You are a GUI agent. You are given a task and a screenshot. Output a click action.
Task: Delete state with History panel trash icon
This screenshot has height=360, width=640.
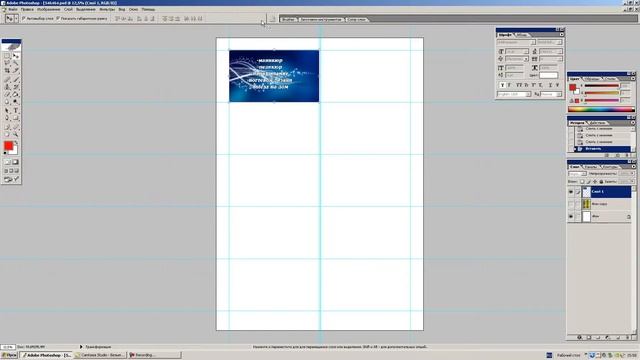627,155
